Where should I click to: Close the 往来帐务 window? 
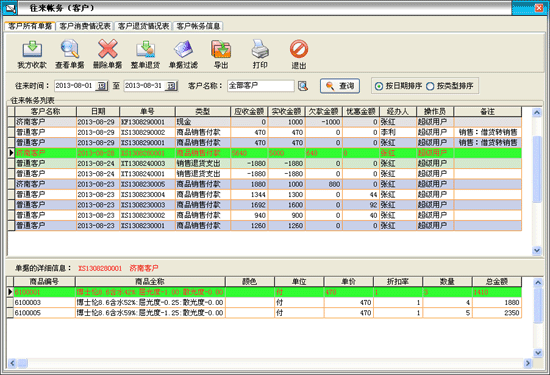(538, 8)
